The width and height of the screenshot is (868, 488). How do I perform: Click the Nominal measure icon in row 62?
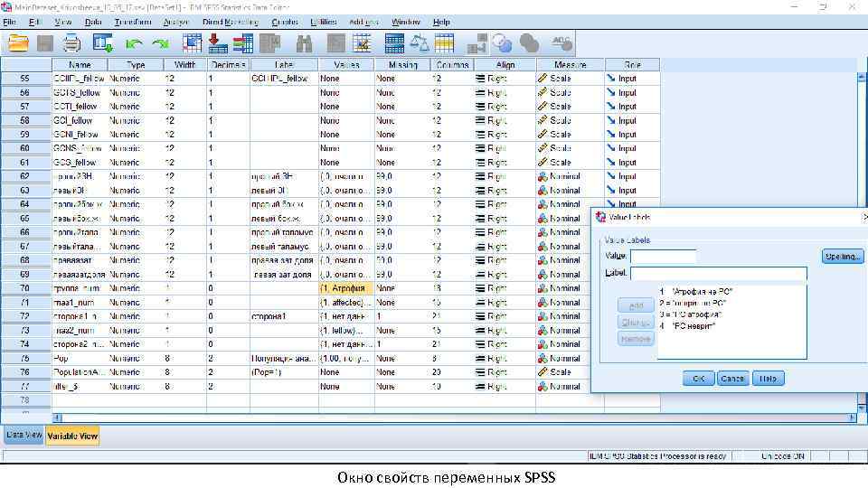coord(542,176)
